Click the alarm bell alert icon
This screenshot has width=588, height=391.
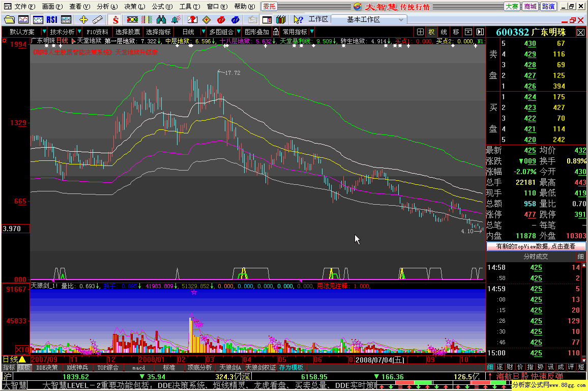(175, 19)
